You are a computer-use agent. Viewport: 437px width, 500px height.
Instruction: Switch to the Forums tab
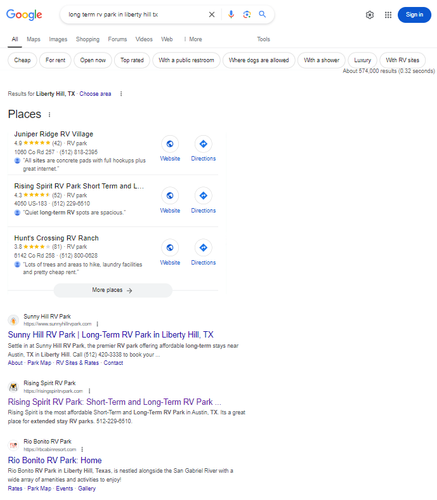pyautogui.click(x=117, y=39)
